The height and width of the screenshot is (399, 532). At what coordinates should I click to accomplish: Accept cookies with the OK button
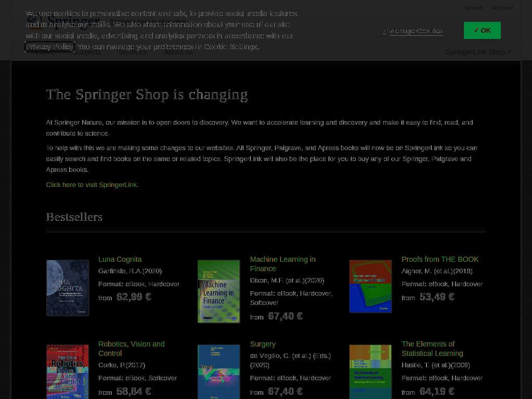click(482, 30)
